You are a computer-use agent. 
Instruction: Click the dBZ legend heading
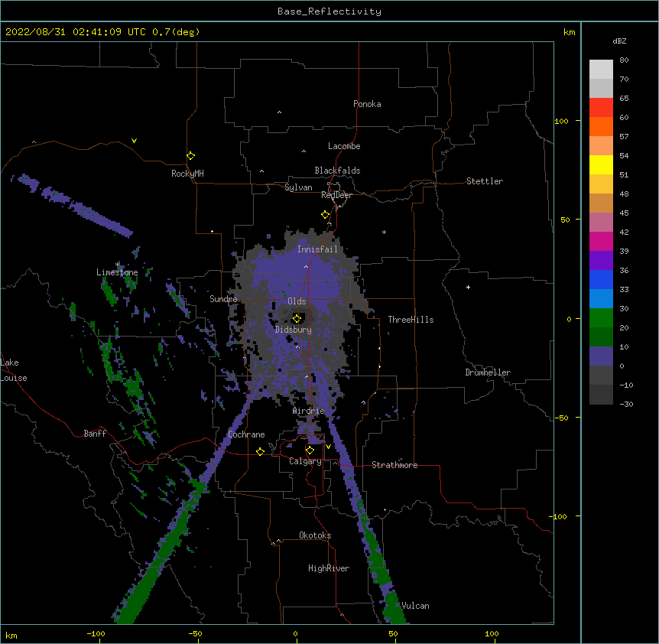pos(619,41)
